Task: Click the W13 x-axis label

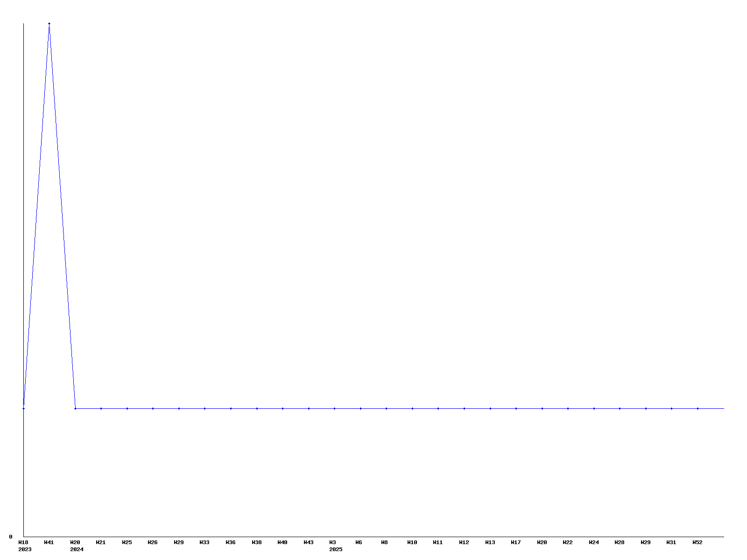Action: 490,542
